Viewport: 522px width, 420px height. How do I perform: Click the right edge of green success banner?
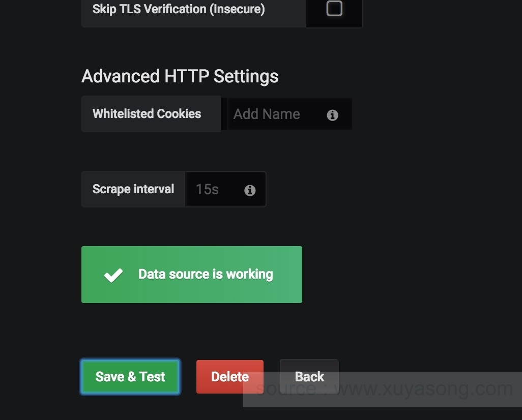297,275
